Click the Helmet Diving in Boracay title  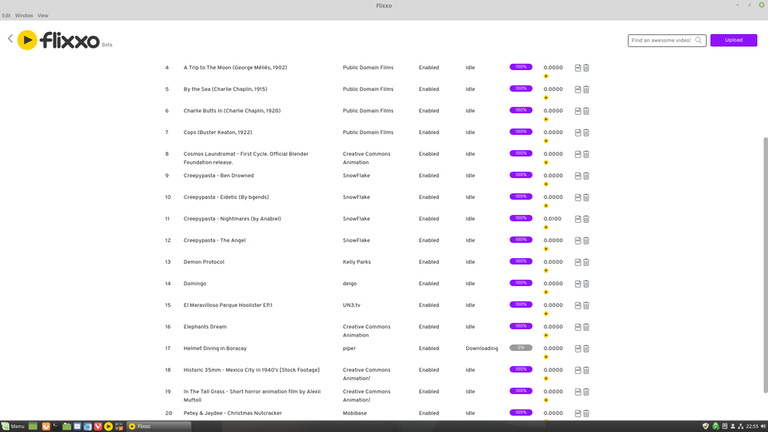215,348
